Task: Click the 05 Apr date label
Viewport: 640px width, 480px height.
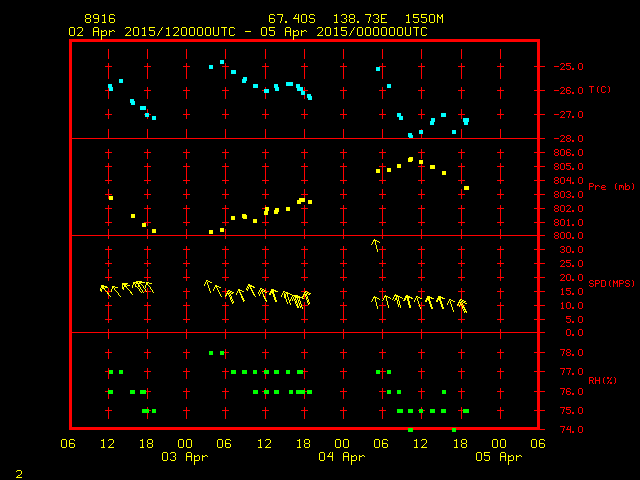Action: click(497, 457)
